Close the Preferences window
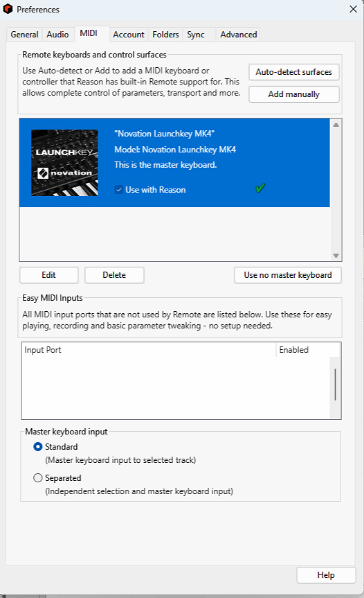 (354, 9)
